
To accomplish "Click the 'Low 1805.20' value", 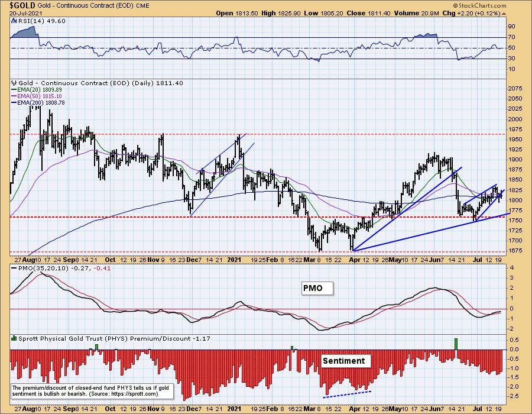I will (323, 13).
